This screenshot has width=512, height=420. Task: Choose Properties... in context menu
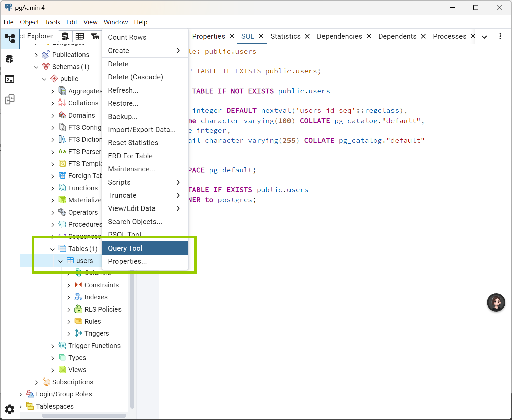(145, 261)
